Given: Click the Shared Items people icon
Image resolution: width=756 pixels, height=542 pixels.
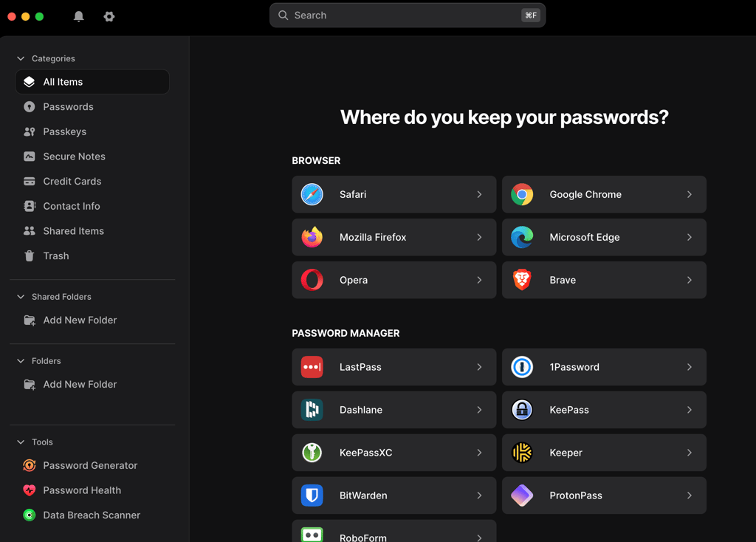Looking at the screenshot, I should pyautogui.click(x=30, y=231).
